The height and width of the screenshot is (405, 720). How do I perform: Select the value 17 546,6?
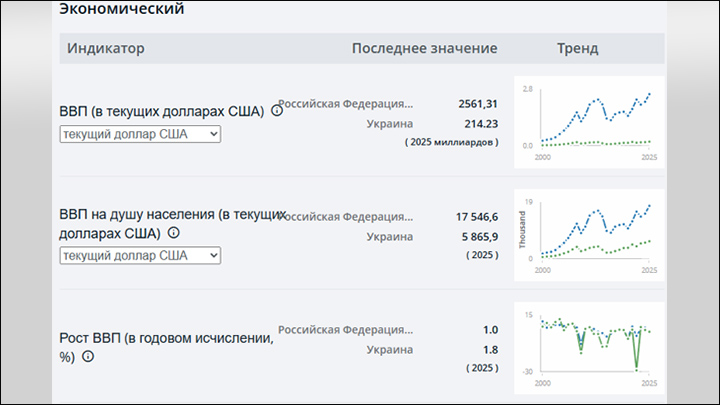(477, 217)
